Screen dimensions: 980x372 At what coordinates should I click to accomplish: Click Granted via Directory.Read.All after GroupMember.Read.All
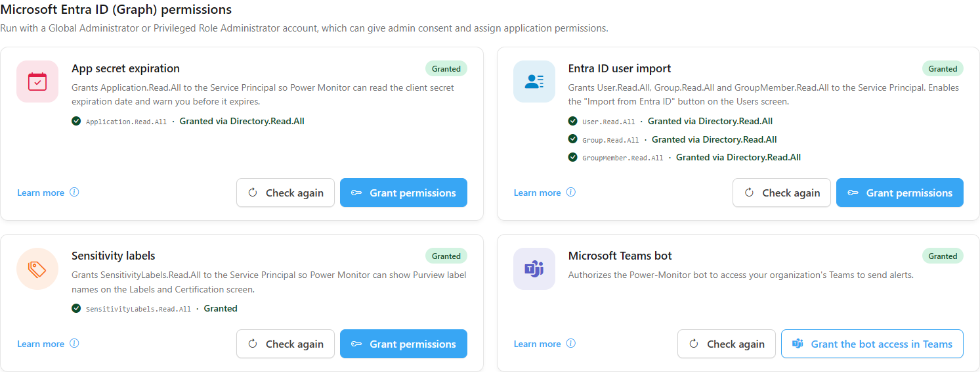pyautogui.click(x=738, y=157)
